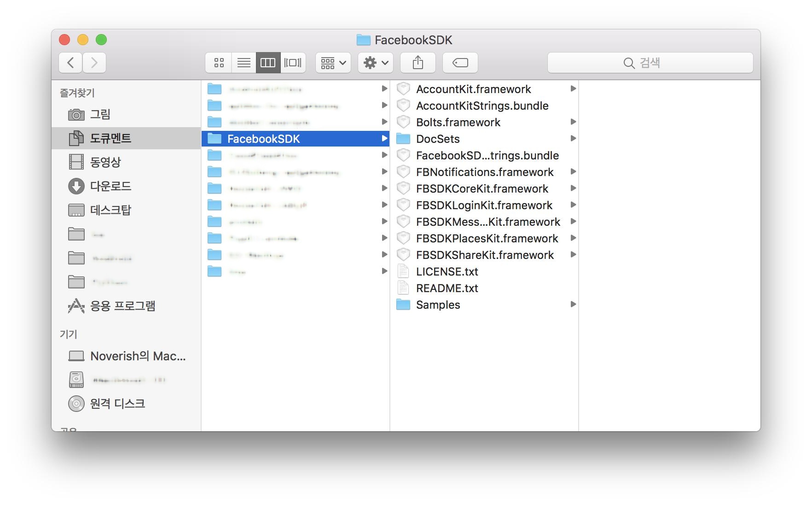Expand the Samples folder arrow
812x505 pixels.
click(573, 304)
